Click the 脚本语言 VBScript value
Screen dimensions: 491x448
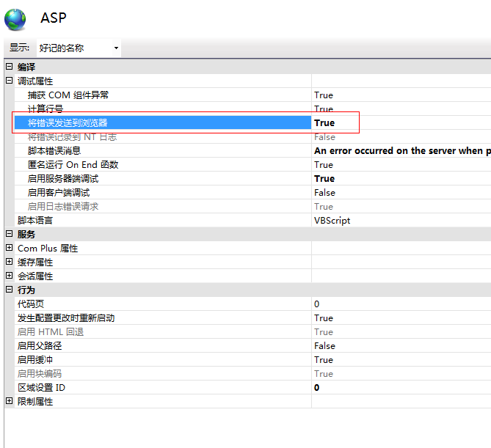[332, 221]
